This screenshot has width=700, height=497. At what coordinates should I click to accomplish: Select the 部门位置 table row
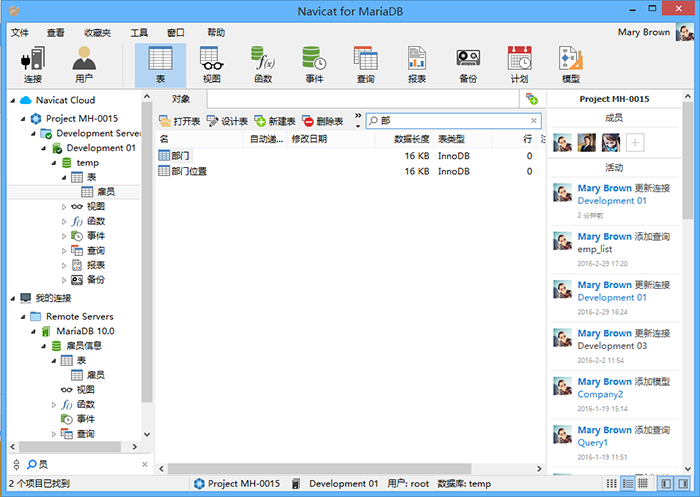point(350,171)
